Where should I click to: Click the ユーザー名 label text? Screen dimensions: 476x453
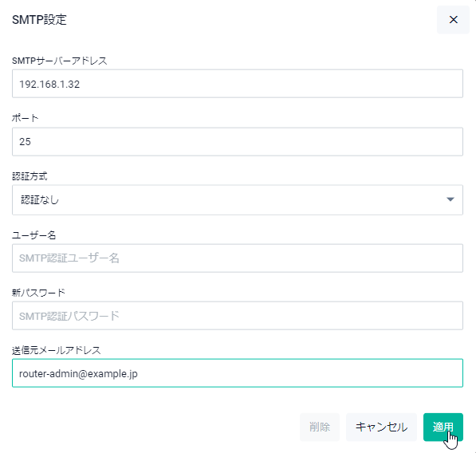pyautogui.click(x=33, y=235)
